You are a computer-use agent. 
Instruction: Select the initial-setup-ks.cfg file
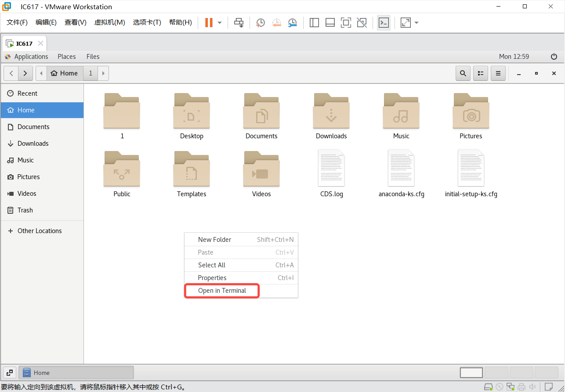(x=471, y=168)
